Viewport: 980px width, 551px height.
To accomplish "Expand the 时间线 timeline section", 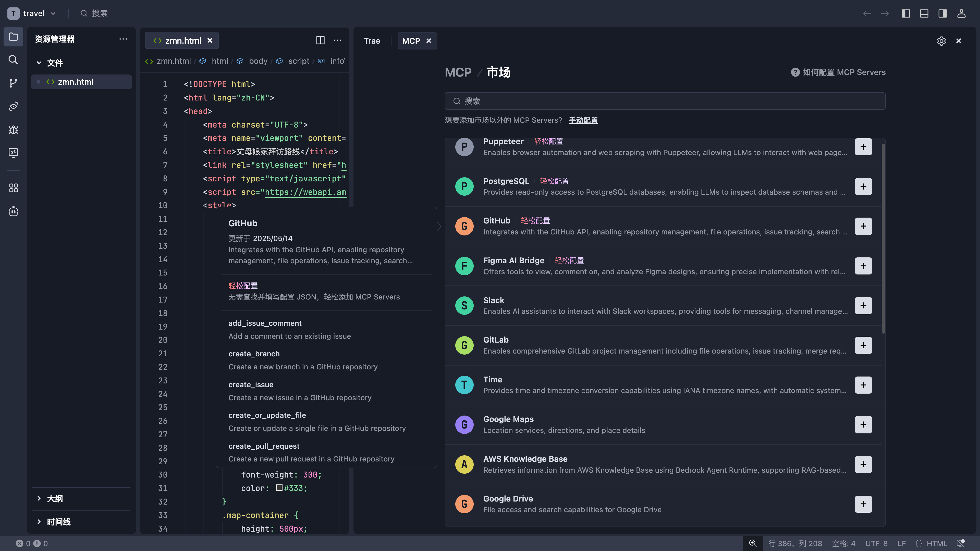I will tap(59, 522).
